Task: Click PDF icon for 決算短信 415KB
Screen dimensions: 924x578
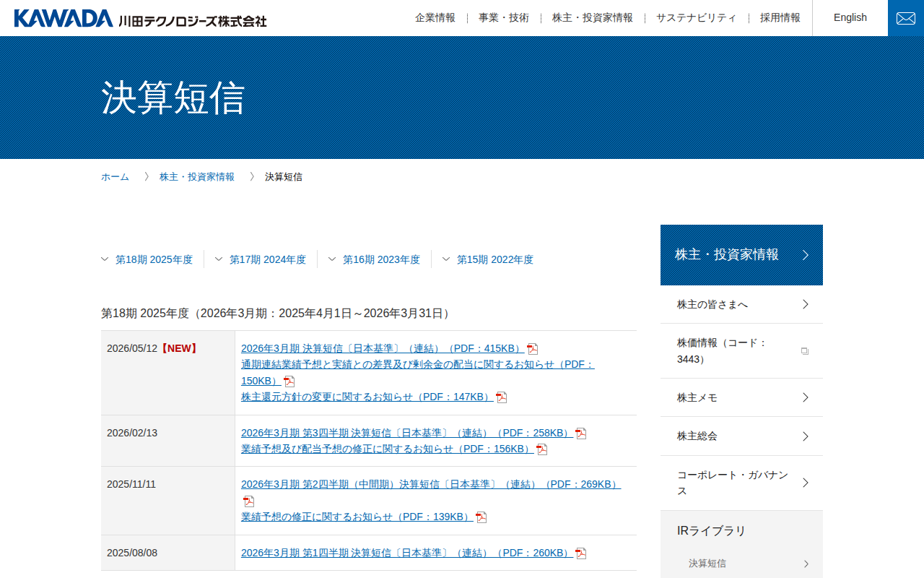Action: click(533, 349)
